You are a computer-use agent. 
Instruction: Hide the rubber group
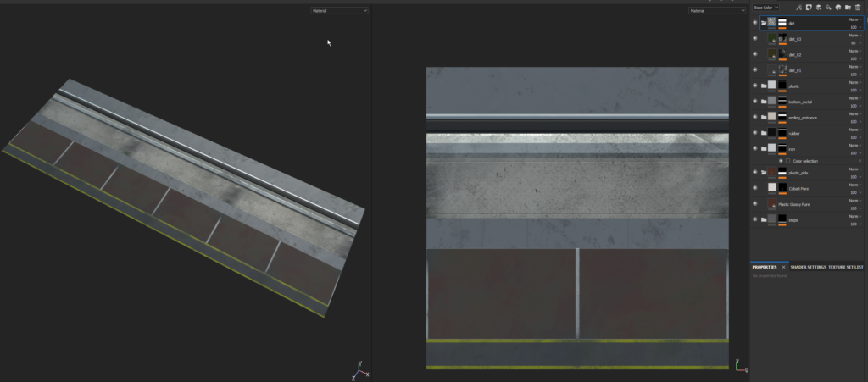(754, 133)
